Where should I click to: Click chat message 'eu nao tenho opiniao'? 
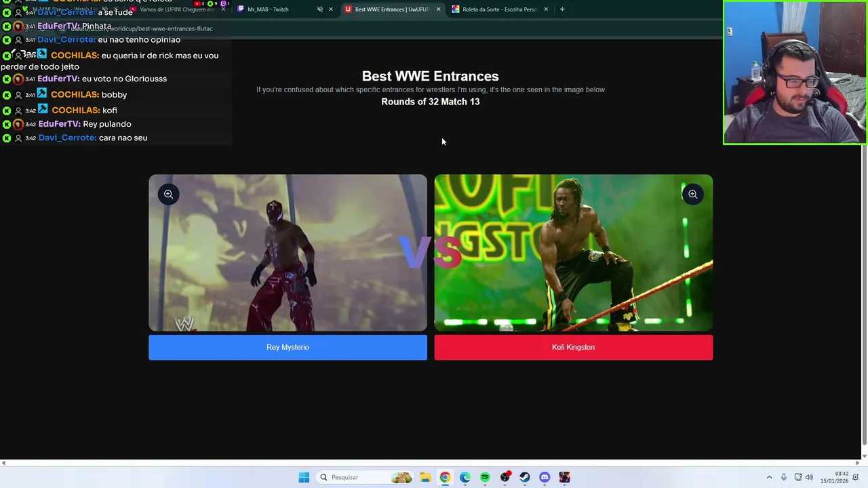(139, 40)
